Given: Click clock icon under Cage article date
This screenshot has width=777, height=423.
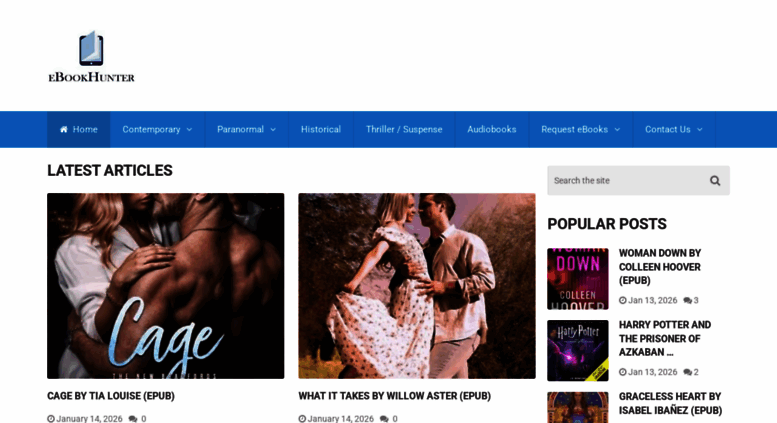Looking at the screenshot, I should (51, 419).
